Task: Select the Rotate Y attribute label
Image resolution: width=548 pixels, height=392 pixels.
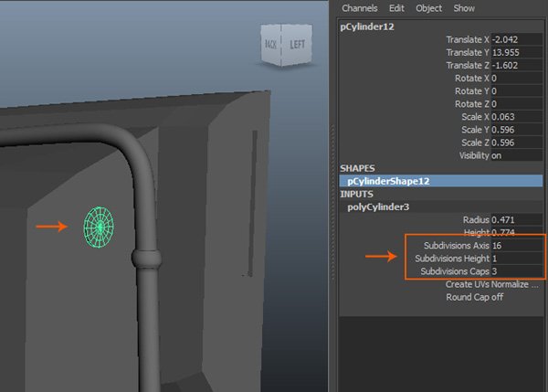Action: (472, 91)
